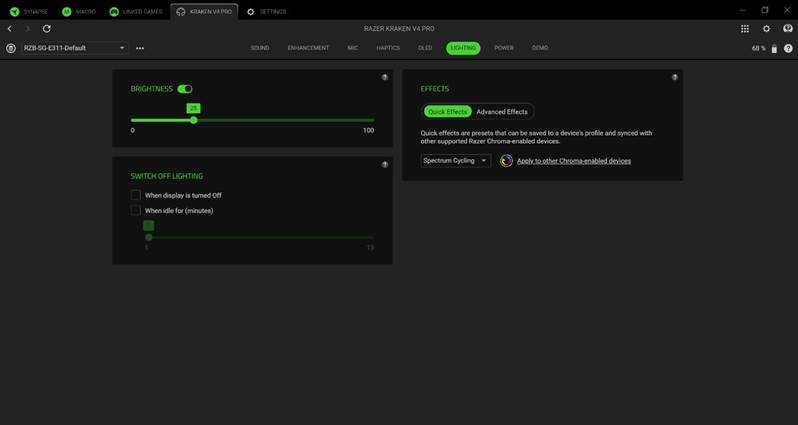
Task: Click the brightness slider handle
Action: [193, 120]
